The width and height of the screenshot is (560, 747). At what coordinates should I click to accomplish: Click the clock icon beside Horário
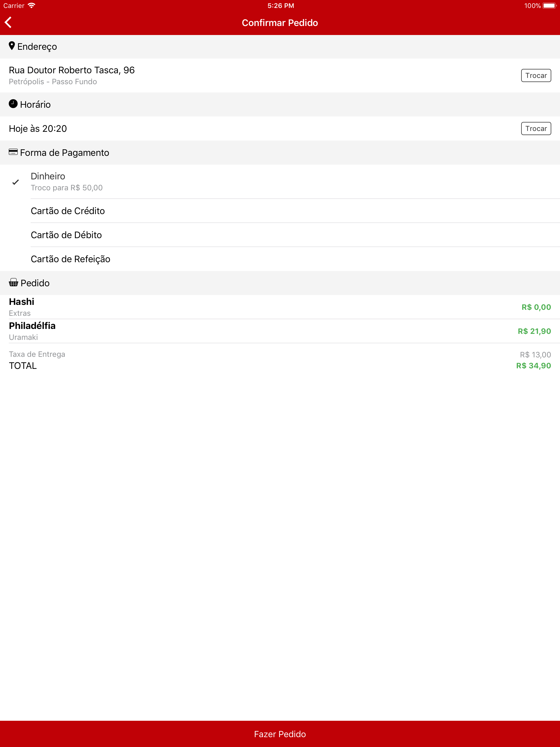[13, 104]
